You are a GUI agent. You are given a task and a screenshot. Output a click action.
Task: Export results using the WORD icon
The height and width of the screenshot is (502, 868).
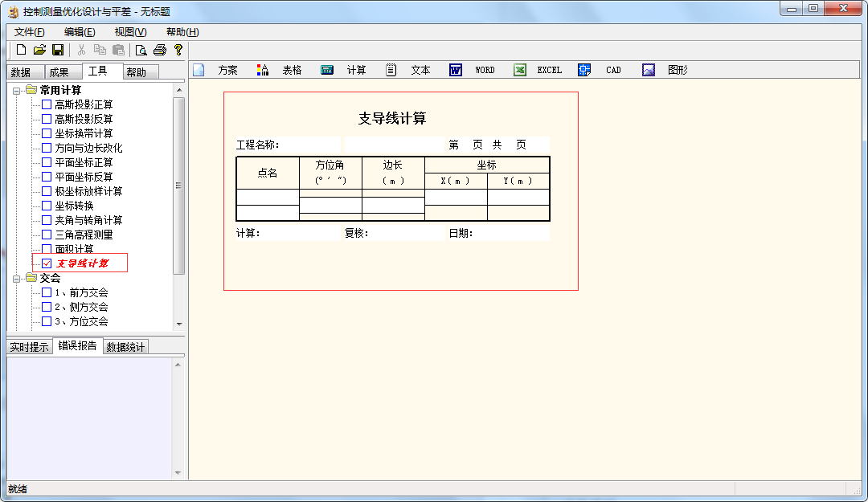click(456, 70)
